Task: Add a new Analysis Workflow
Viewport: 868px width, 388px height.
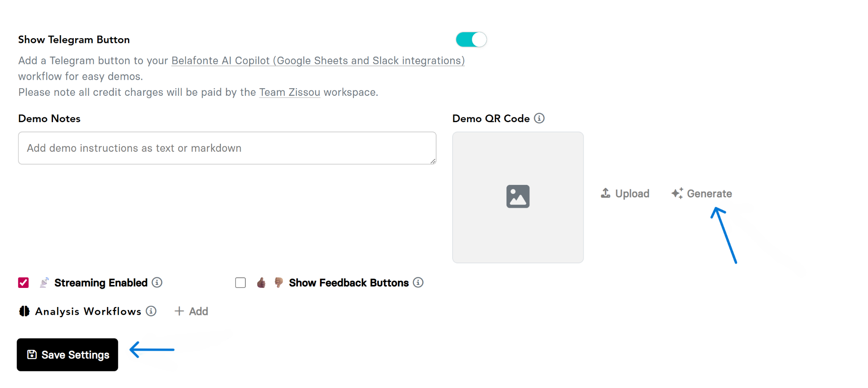Action: click(x=191, y=311)
